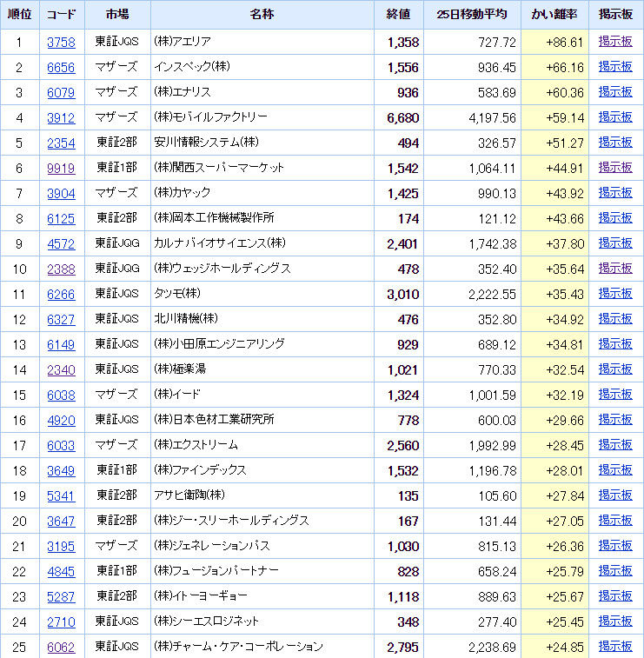Viewport: 644px width, 658px height.
Task: Open 掲示板 link for (株)モバイルファクトリー
Action: [615, 117]
